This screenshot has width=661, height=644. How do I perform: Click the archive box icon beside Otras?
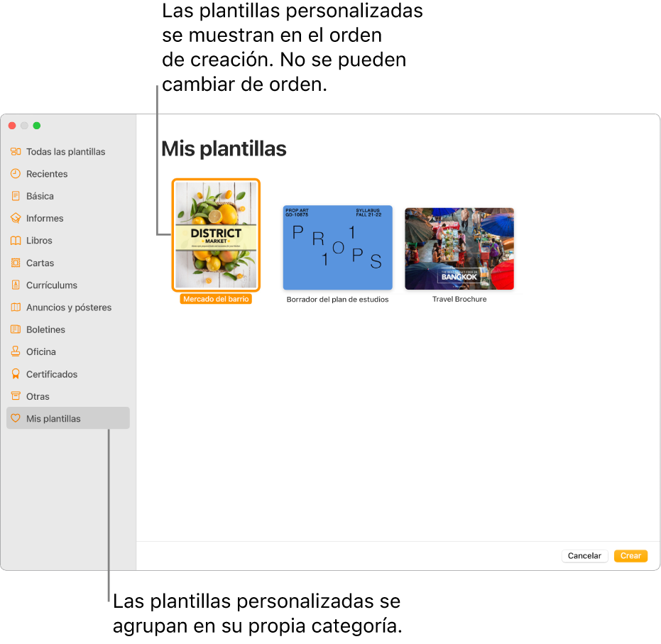(16, 396)
